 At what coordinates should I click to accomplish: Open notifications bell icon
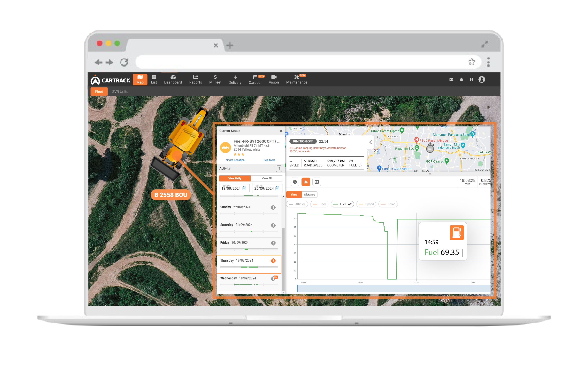click(461, 79)
